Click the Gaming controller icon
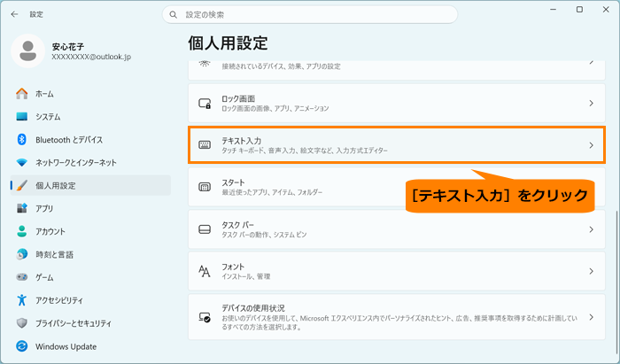This screenshot has height=364, width=620. coord(22,277)
